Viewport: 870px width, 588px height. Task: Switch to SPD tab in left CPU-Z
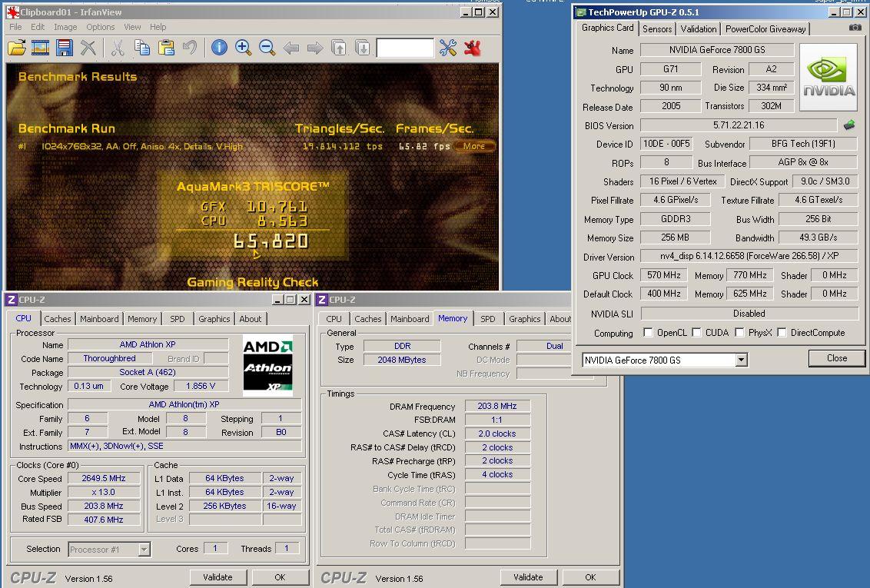[x=178, y=319]
